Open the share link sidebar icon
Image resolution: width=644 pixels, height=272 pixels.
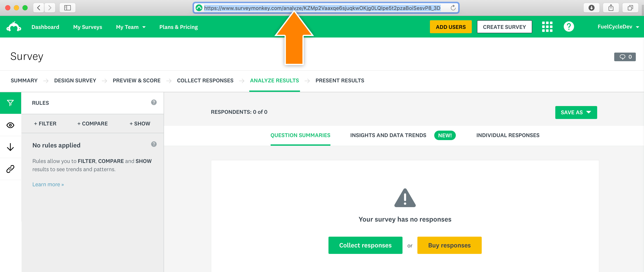(11, 169)
